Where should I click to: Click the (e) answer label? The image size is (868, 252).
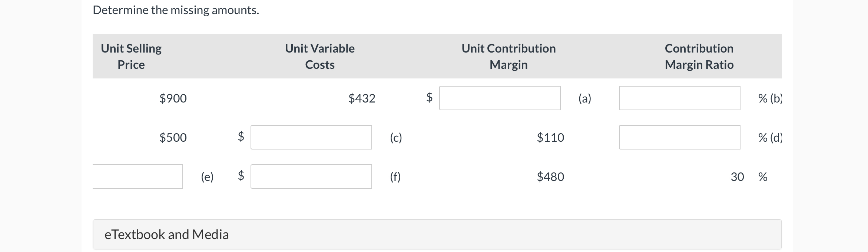coord(207,177)
